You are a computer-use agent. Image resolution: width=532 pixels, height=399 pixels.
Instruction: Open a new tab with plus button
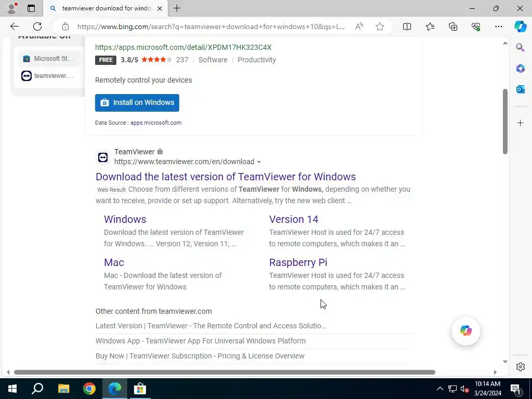[177, 8]
